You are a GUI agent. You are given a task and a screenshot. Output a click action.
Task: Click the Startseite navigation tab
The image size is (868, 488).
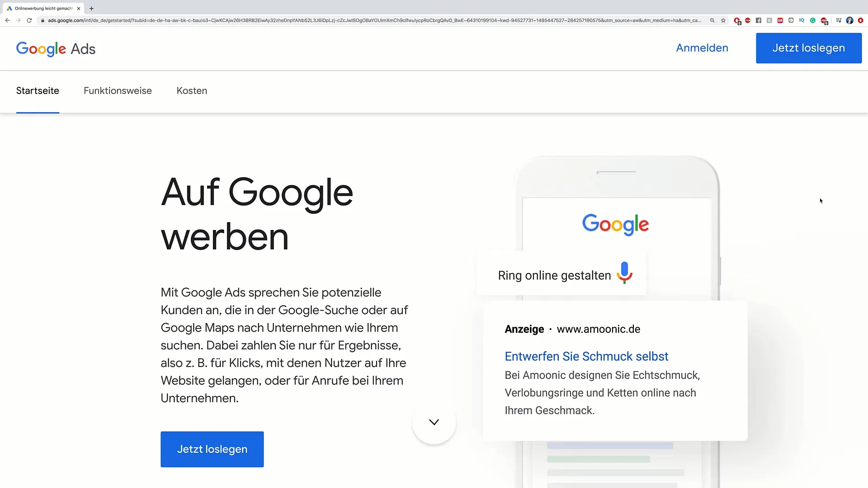click(37, 90)
